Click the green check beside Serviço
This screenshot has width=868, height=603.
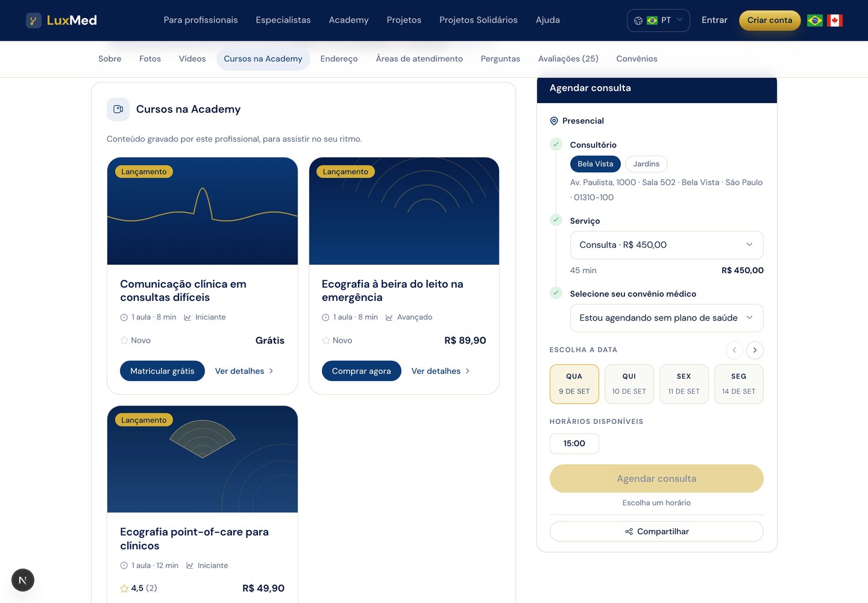[556, 220]
